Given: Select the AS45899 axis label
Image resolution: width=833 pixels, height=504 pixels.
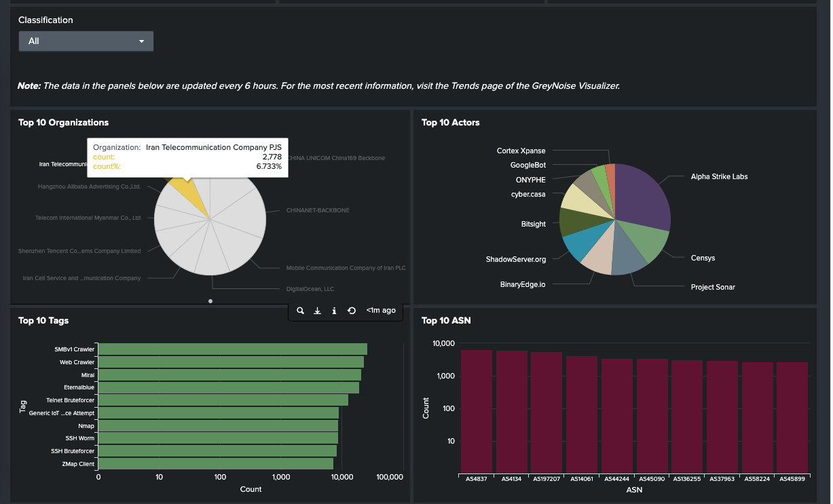Looking at the screenshot, I should (x=792, y=479).
